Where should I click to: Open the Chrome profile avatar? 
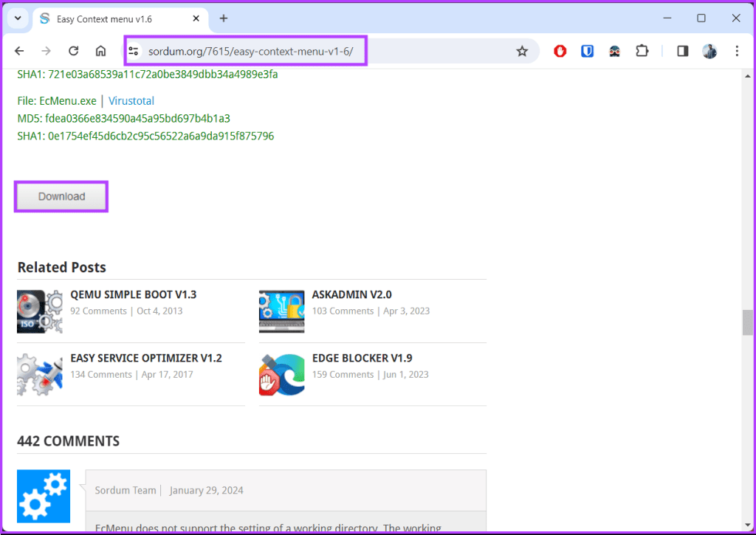tap(709, 51)
